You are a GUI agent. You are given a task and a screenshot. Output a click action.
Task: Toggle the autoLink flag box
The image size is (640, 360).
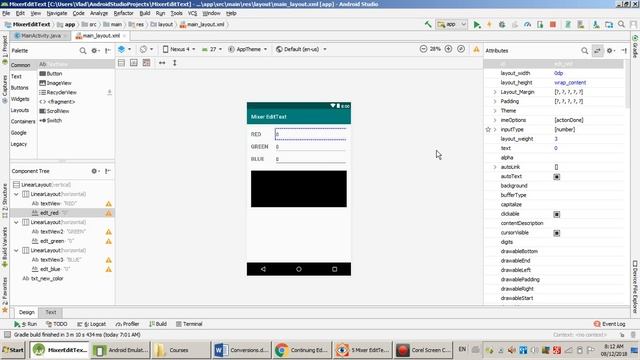(x=556, y=167)
